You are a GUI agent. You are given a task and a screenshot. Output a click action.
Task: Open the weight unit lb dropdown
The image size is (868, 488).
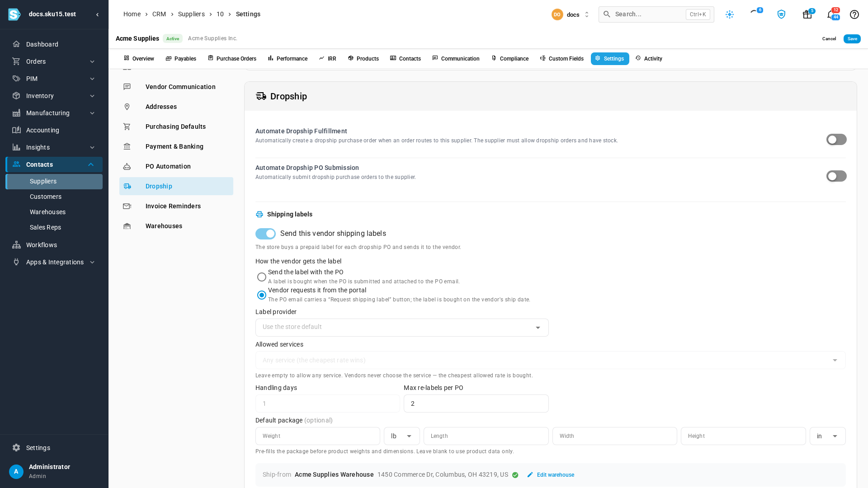point(401,436)
